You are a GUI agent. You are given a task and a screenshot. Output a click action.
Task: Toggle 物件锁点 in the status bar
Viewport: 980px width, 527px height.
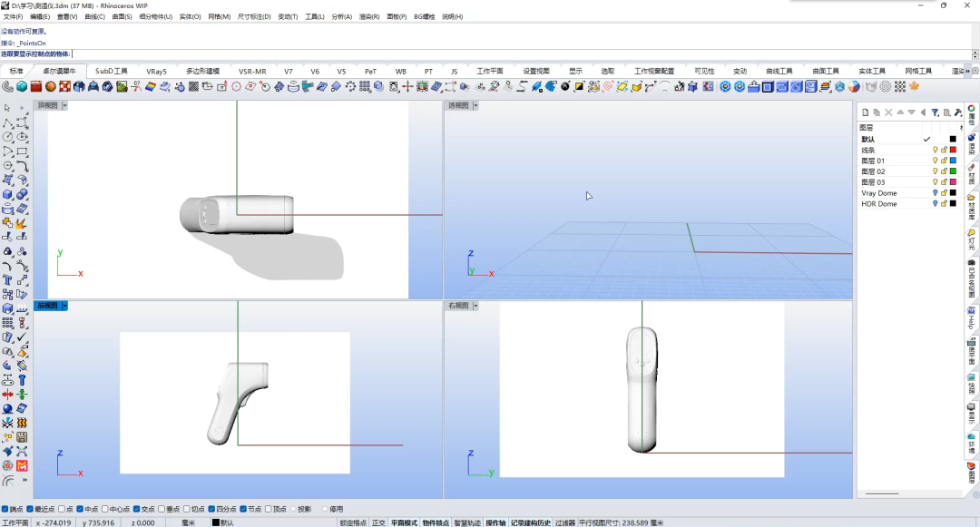[436, 522]
